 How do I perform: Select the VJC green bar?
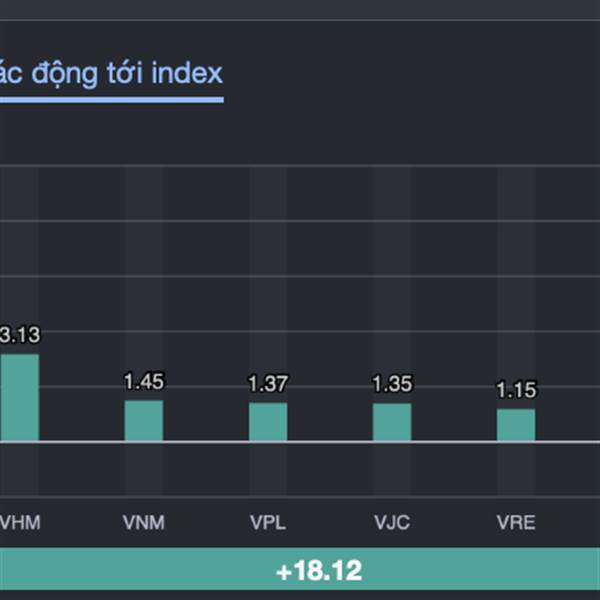pos(392,421)
